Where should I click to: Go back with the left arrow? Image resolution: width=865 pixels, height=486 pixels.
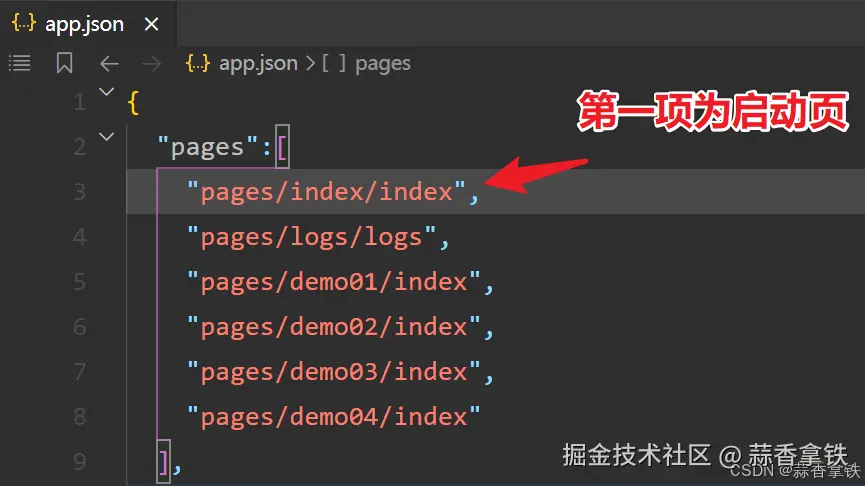(x=109, y=64)
